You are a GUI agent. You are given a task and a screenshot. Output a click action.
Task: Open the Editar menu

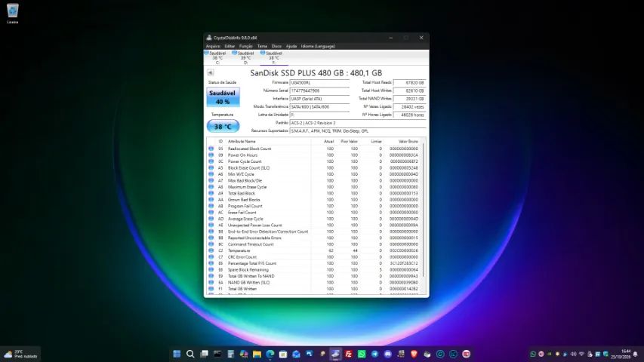click(230, 46)
